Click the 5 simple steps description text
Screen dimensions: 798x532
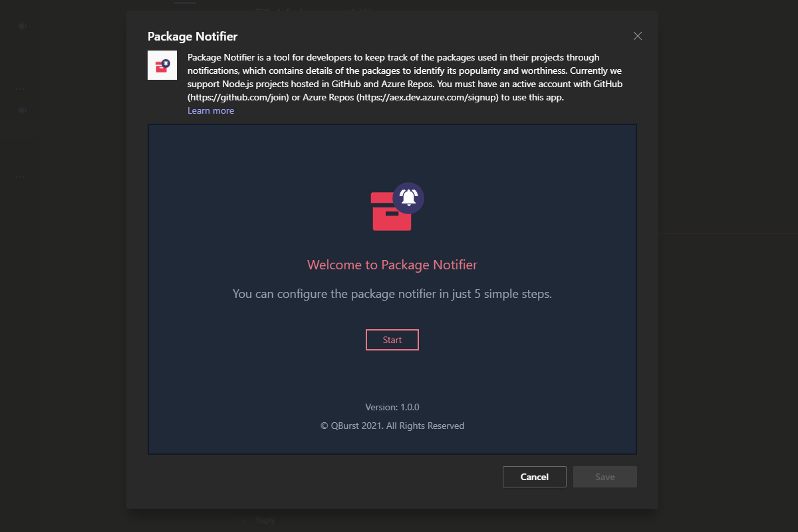click(392, 293)
